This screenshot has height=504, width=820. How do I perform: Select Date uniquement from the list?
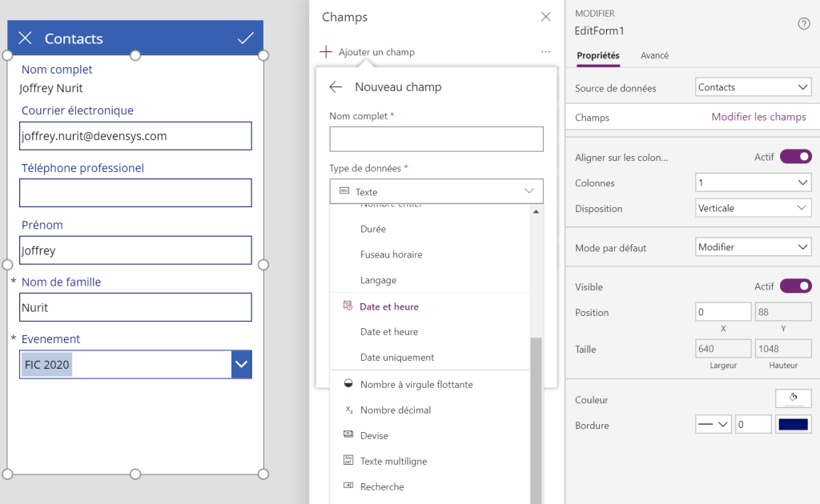coord(397,358)
